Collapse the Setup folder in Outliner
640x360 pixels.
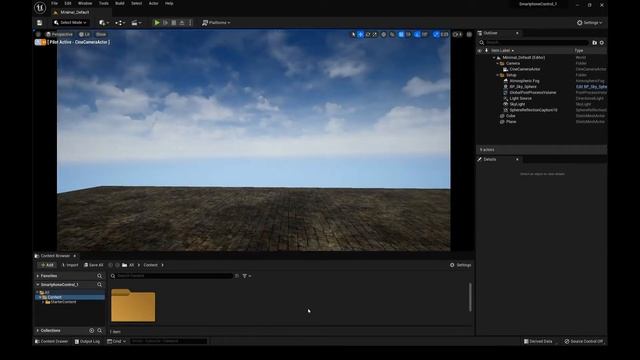coord(498,75)
